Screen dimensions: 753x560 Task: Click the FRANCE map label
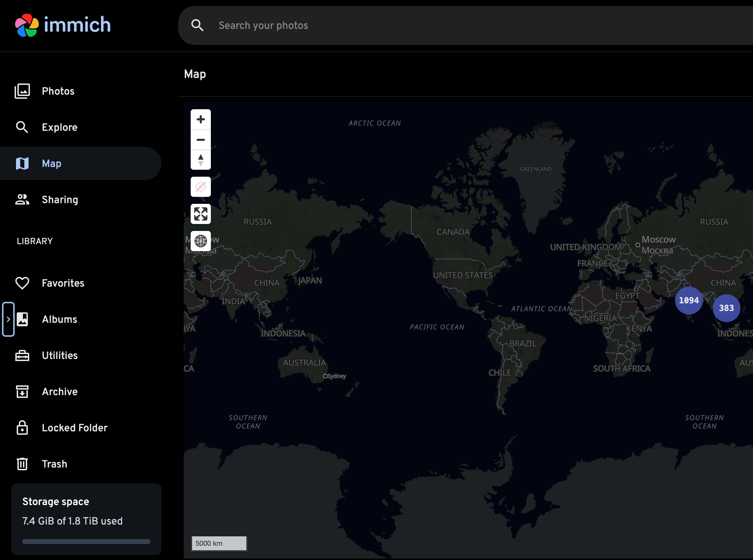[593, 264]
